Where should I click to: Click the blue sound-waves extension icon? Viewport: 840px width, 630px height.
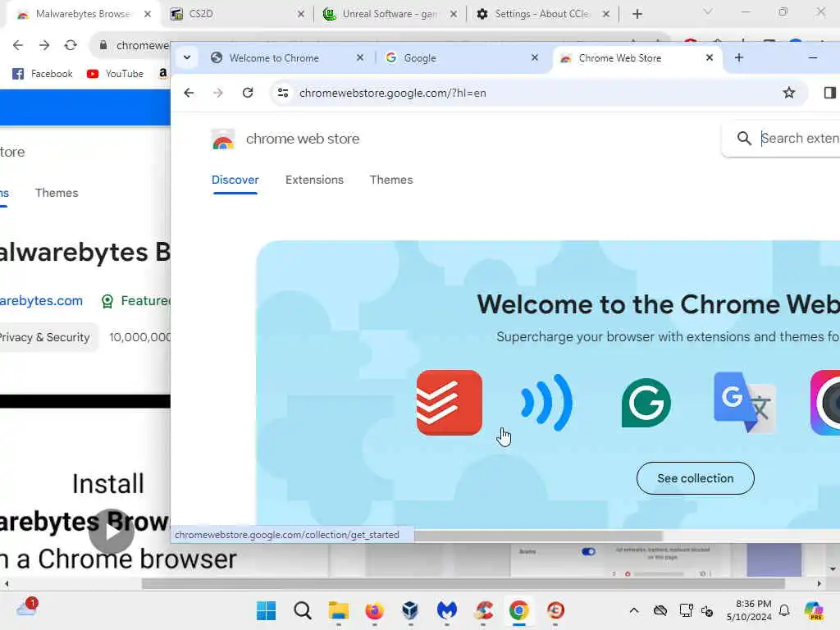[x=546, y=402]
